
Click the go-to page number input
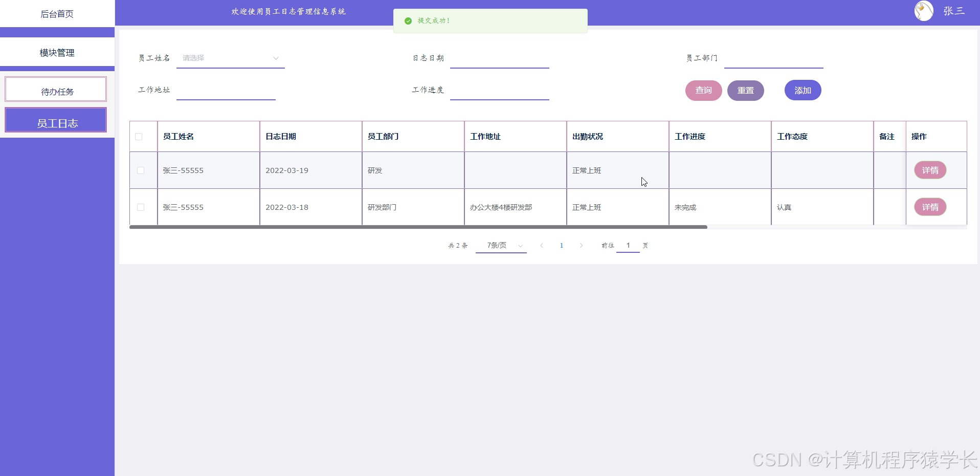point(628,246)
